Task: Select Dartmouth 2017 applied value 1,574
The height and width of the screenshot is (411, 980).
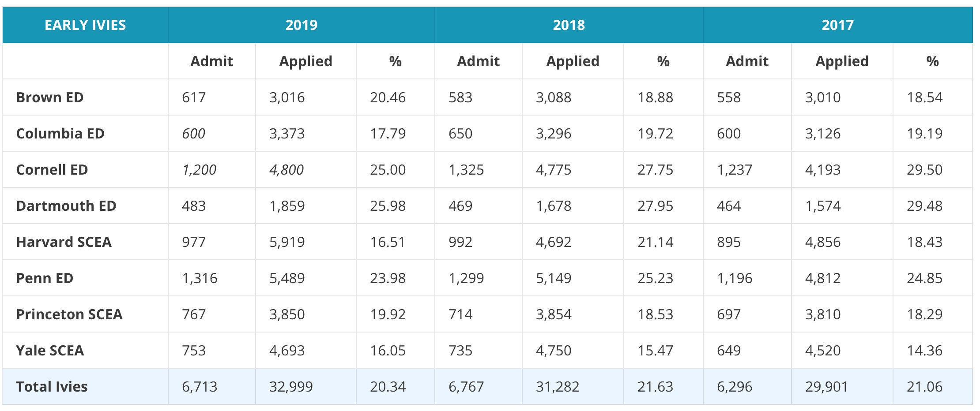Action: (x=823, y=206)
